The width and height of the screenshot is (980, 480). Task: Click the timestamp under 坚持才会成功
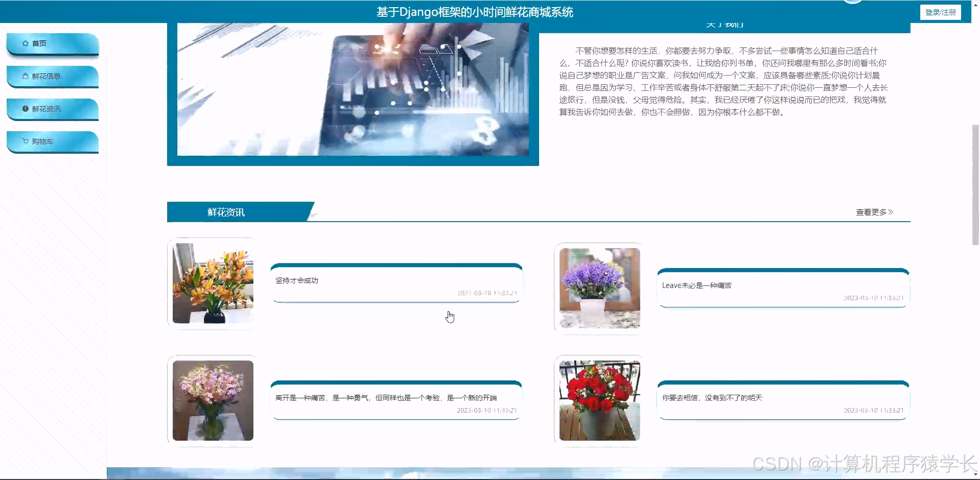(487, 293)
